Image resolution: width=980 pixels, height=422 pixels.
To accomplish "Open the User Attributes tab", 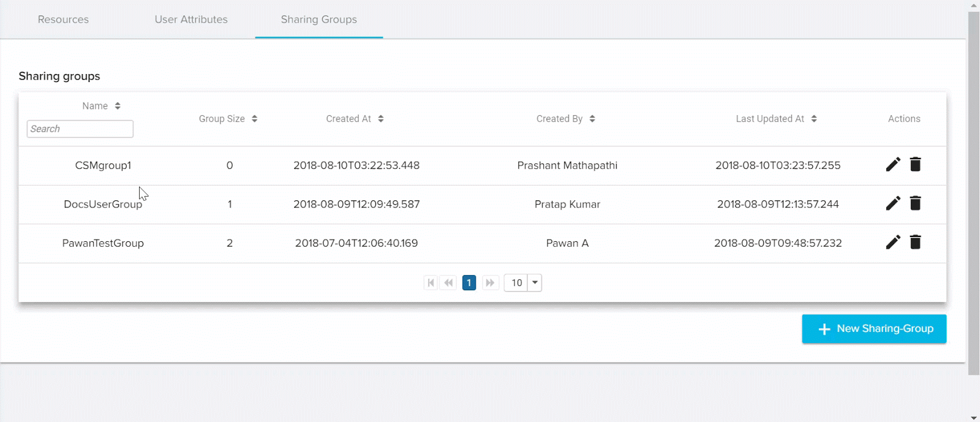I will click(x=191, y=20).
